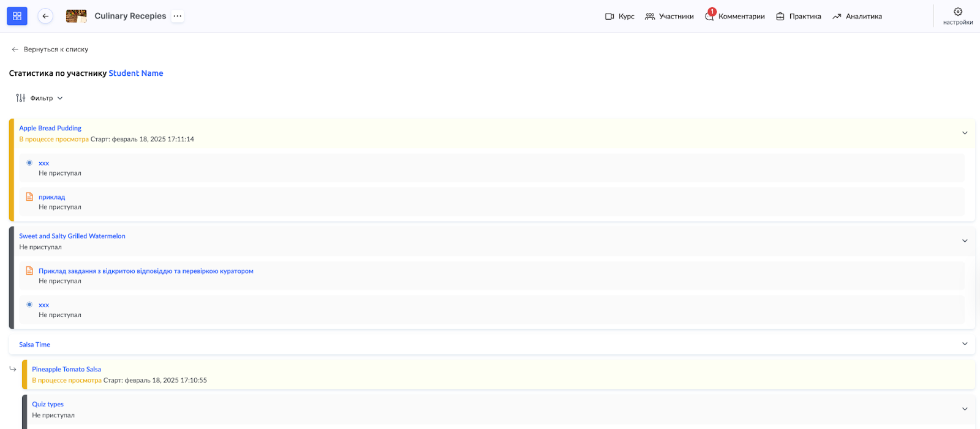
Task: Click the document icon beside Приклад завдання
Action: (29, 271)
